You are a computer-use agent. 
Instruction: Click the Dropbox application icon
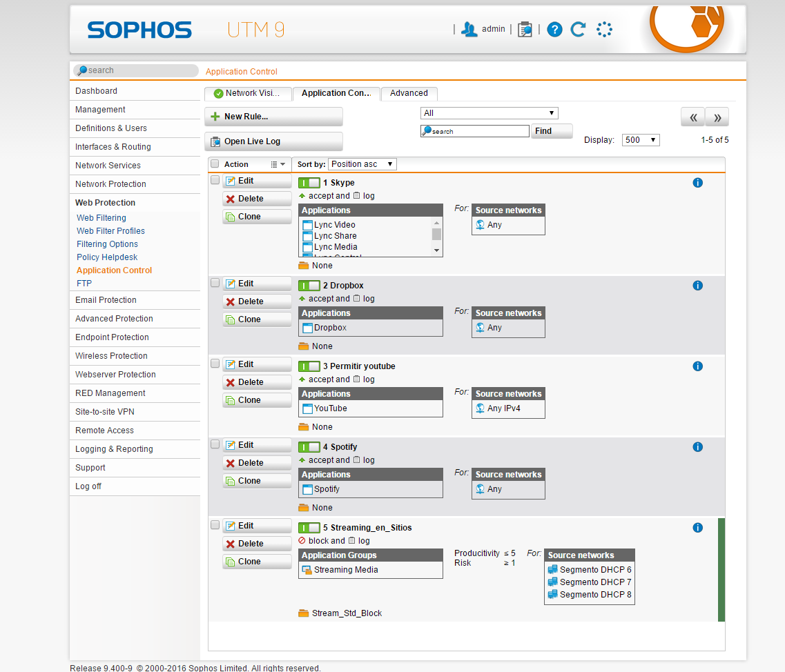coord(307,328)
